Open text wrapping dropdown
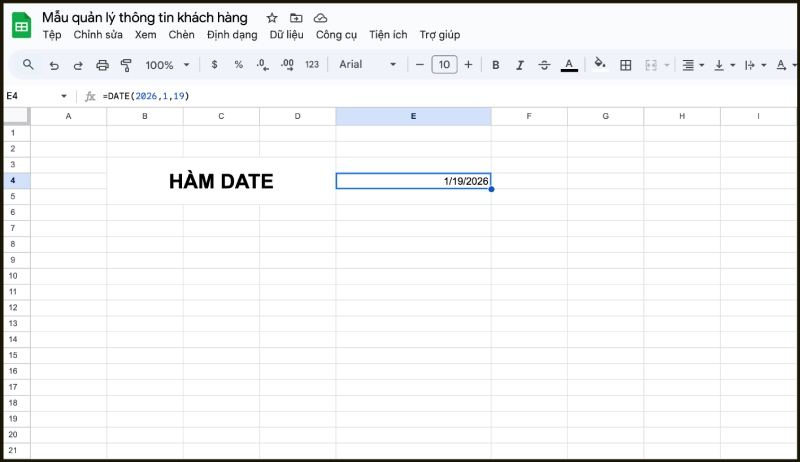800x462 pixels. point(755,65)
